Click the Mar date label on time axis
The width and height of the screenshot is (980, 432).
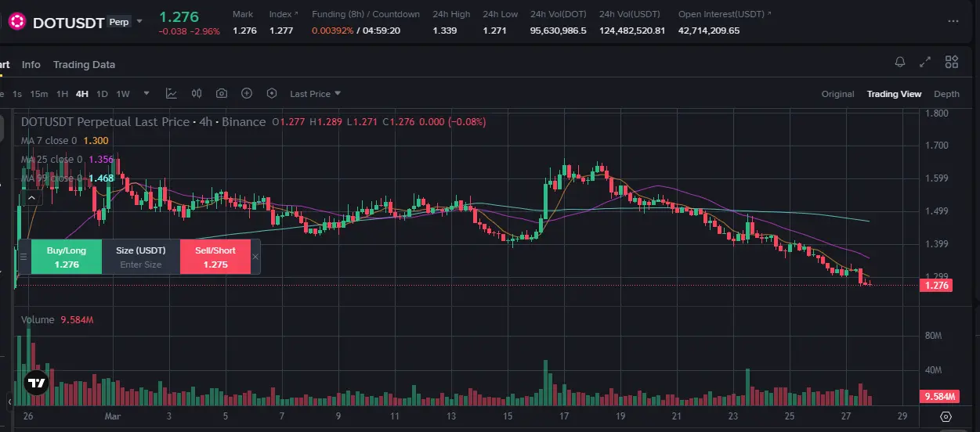click(x=113, y=416)
